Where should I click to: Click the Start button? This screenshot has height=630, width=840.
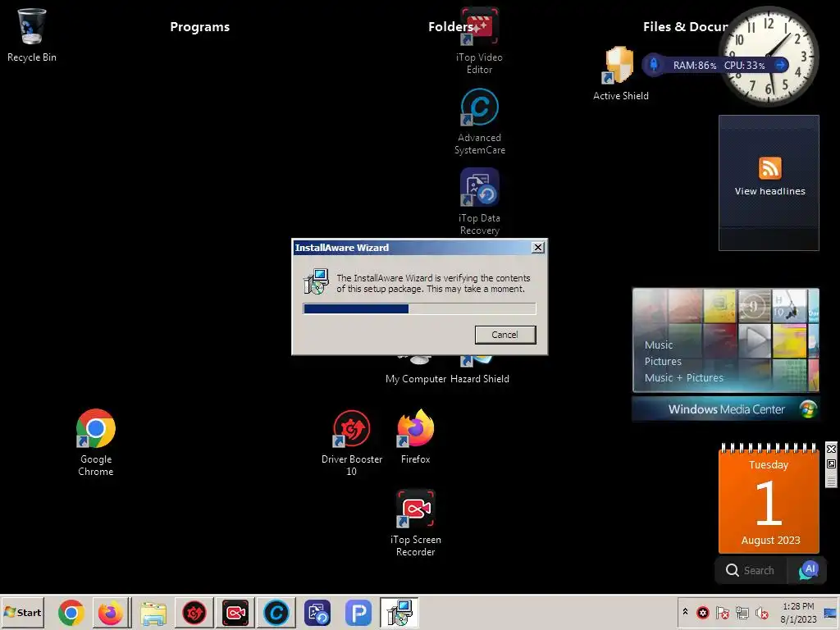[22, 612]
